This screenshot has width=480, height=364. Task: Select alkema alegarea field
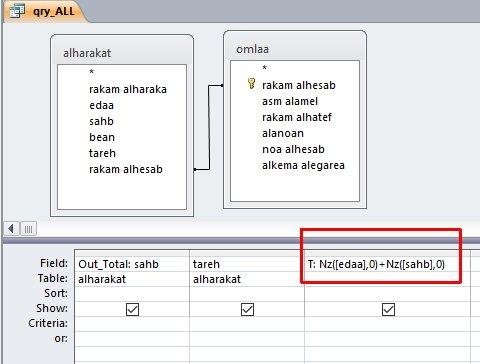303,165
